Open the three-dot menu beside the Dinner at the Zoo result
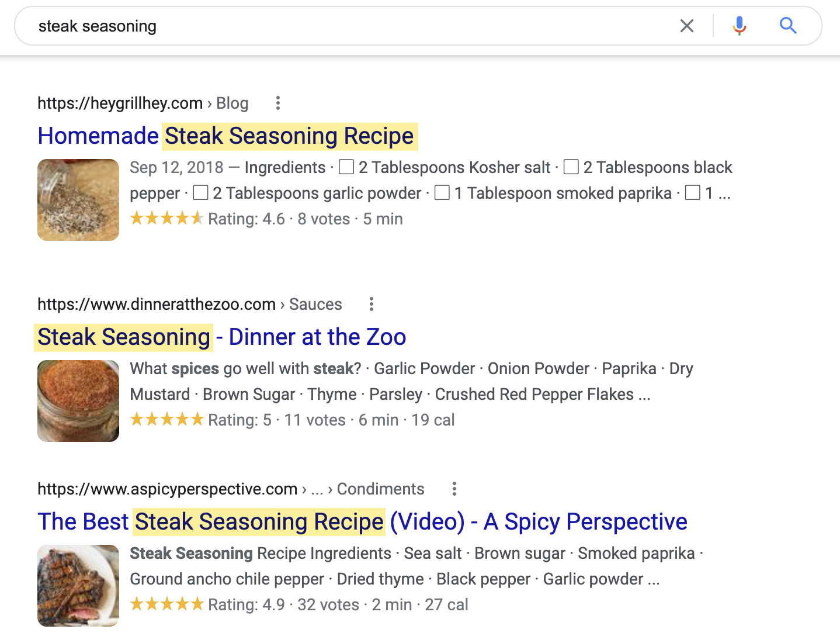The width and height of the screenshot is (840, 643). click(x=372, y=305)
